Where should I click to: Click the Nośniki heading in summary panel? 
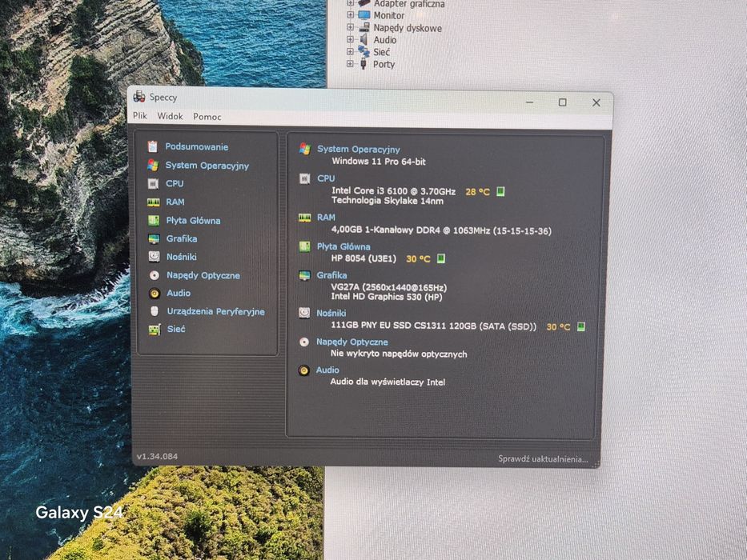click(x=331, y=314)
